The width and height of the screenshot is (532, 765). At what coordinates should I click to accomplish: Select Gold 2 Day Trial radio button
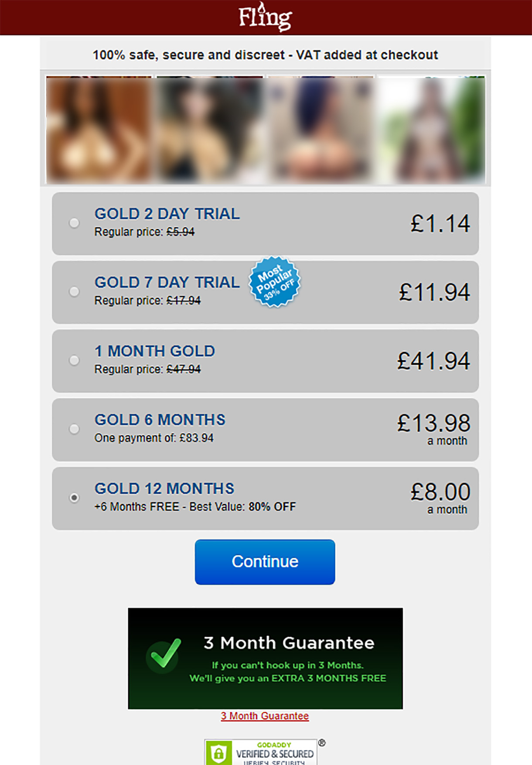tap(75, 223)
